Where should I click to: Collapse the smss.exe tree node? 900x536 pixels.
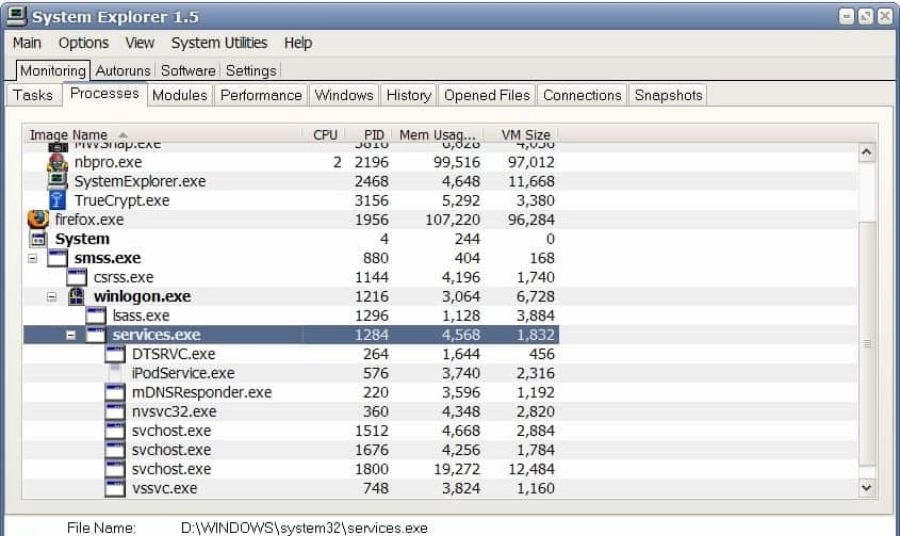[33, 258]
